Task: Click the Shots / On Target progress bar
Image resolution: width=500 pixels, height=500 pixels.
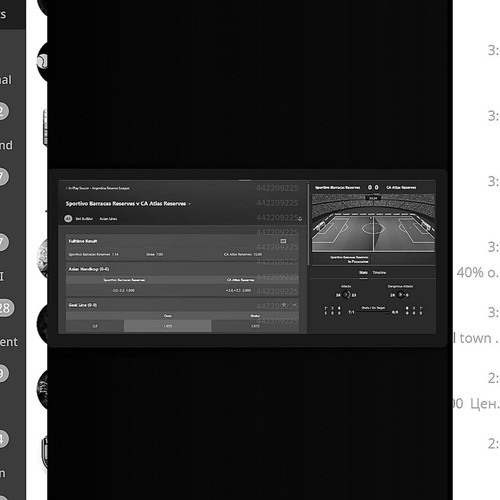Action: [373, 312]
